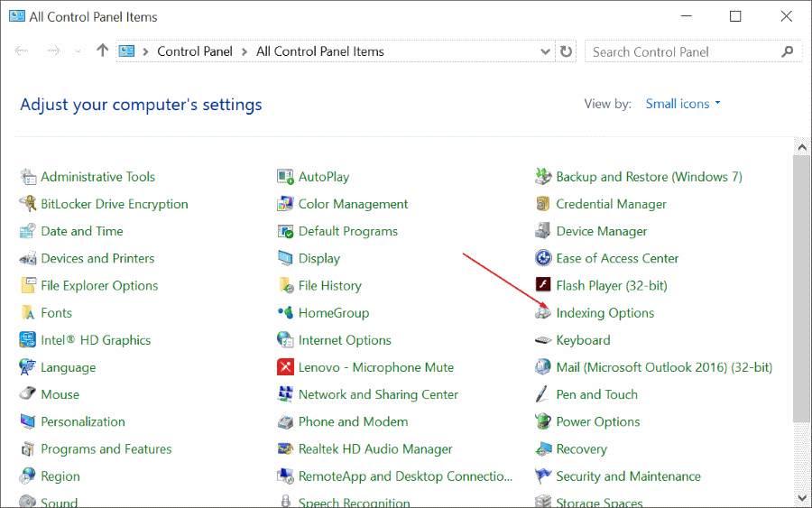This screenshot has width=812, height=508.
Task: Open the Date and Time icon
Action: [28, 232]
